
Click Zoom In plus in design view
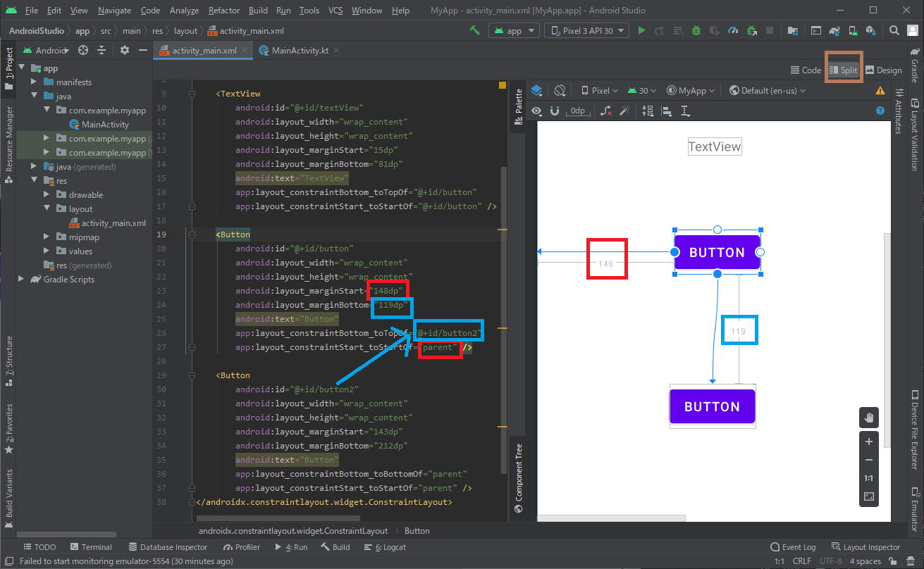869,442
